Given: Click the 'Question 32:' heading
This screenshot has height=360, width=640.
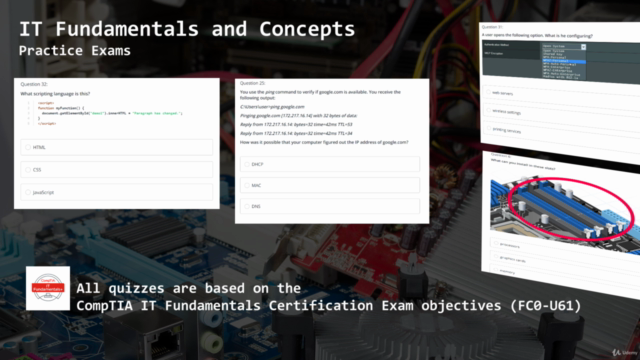Looking at the screenshot, I should 34,84.
